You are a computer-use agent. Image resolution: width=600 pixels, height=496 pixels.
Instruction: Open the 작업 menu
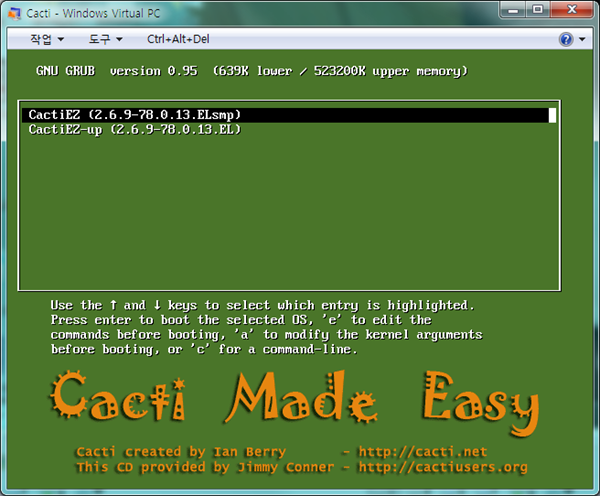47,39
